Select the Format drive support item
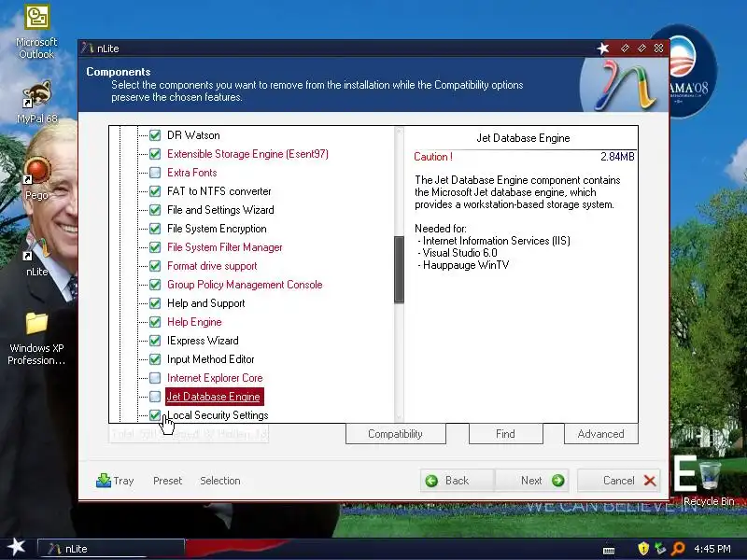The image size is (747, 560). pyautogui.click(x=212, y=266)
